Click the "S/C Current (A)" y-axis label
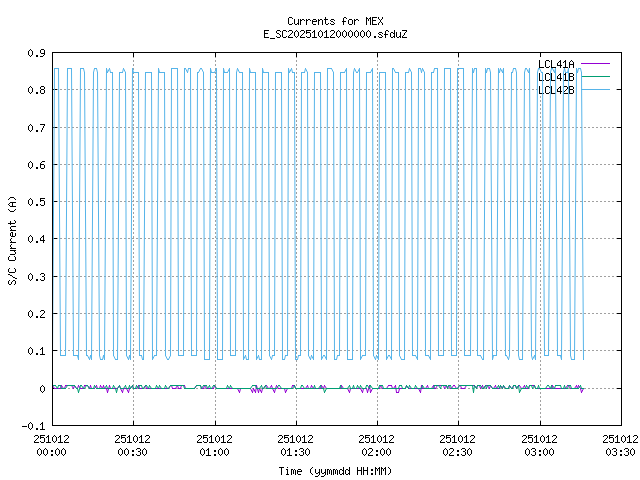The image size is (640, 480). tap(12, 239)
